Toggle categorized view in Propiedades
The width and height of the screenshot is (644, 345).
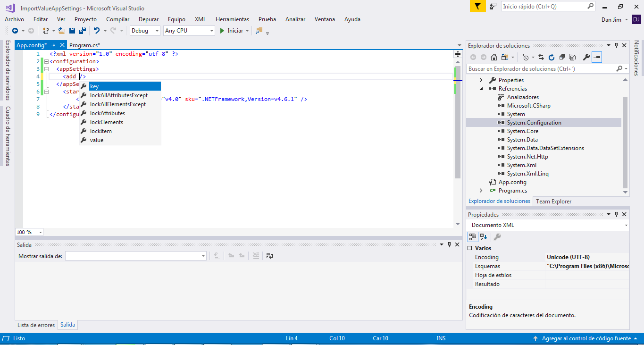(x=473, y=237)
